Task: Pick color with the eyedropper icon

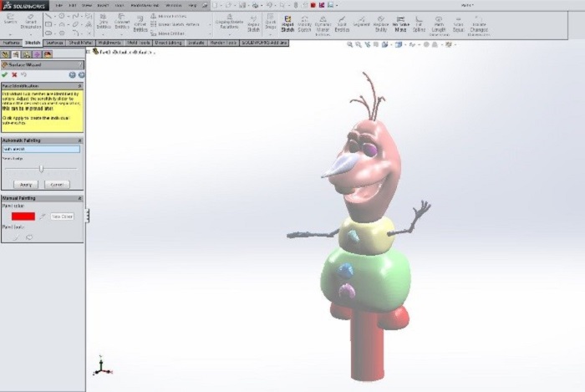Action: point(43,216)
